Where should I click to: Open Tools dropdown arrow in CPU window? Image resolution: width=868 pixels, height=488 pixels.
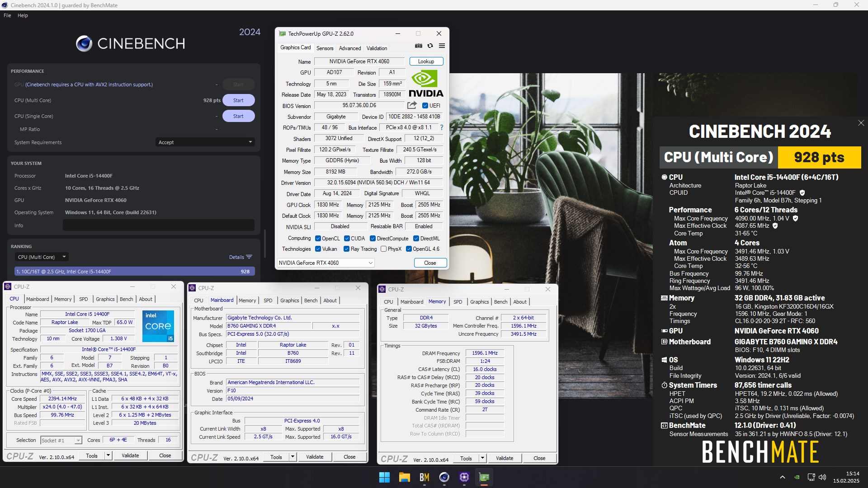coord(108,455)
